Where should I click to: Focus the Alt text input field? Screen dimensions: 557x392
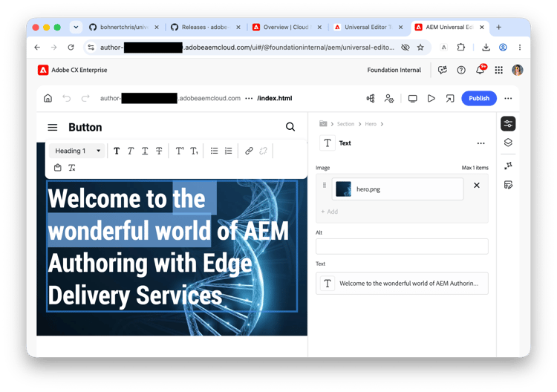(402, 246)
